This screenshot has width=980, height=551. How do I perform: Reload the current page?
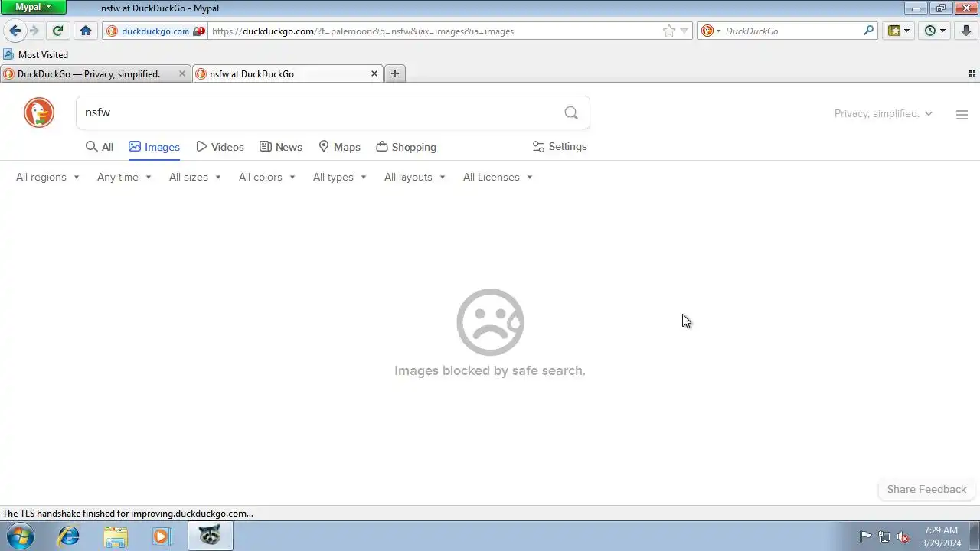[x=57, y=31]
